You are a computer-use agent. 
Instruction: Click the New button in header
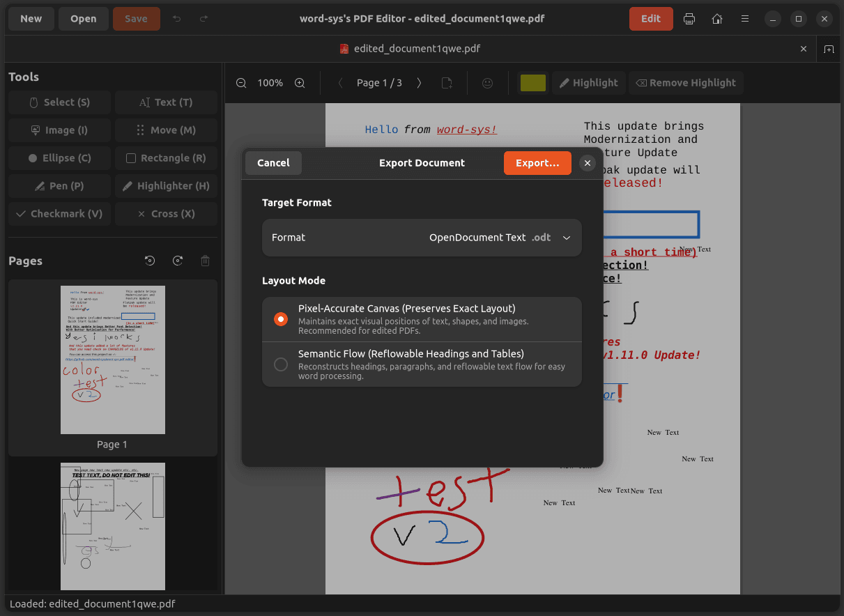pos(31,19)
